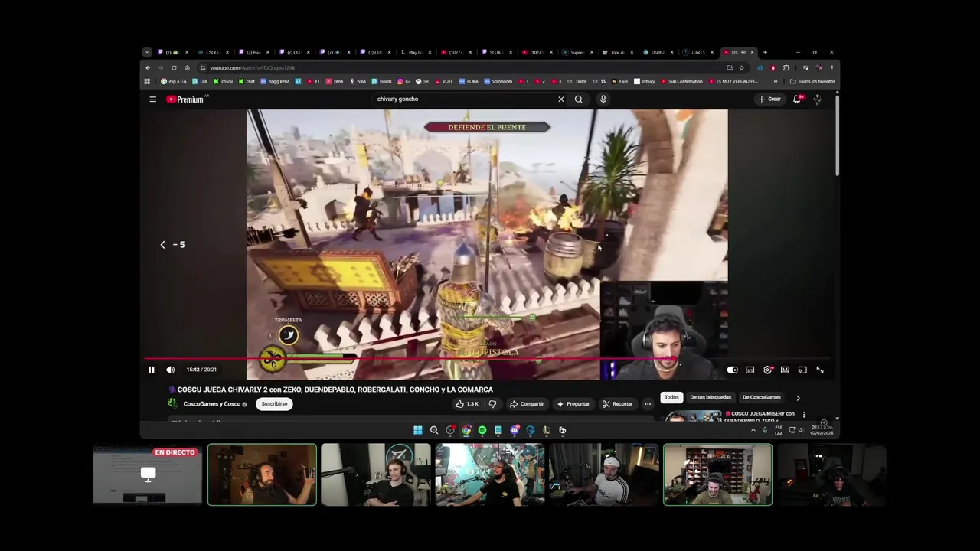Open the bookmarks bar apps grid
This screenshot has width=980, height=551.
[x=147, y=81]
